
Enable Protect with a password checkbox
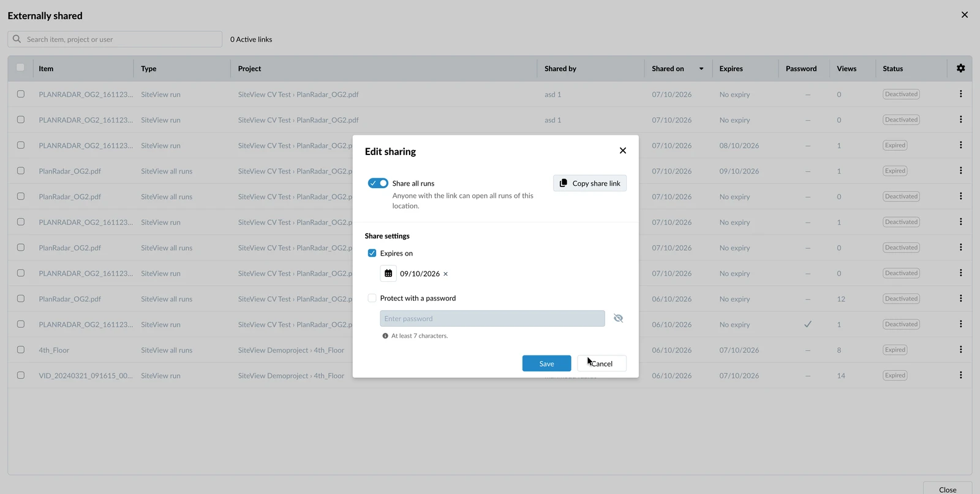pyautogui.click(x=372, y=298)
